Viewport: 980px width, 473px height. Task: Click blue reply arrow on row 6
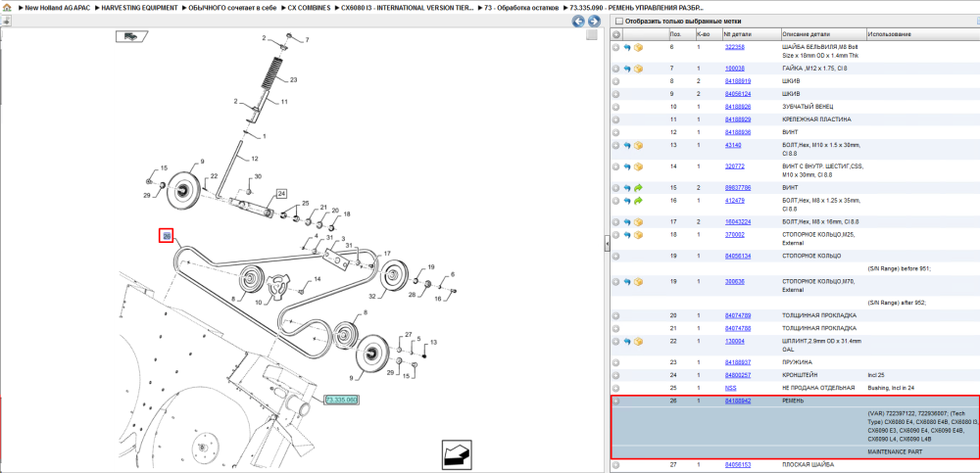click(x=627, y=47)
